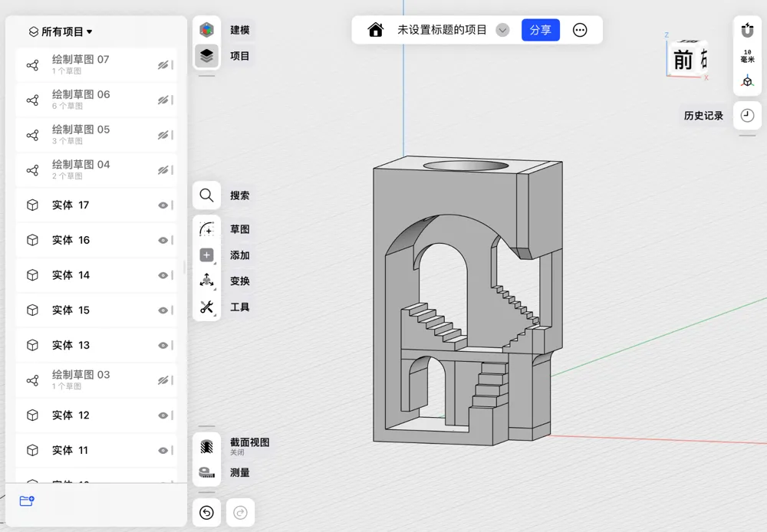Click the 截面视图 label

tap(250, 442)
